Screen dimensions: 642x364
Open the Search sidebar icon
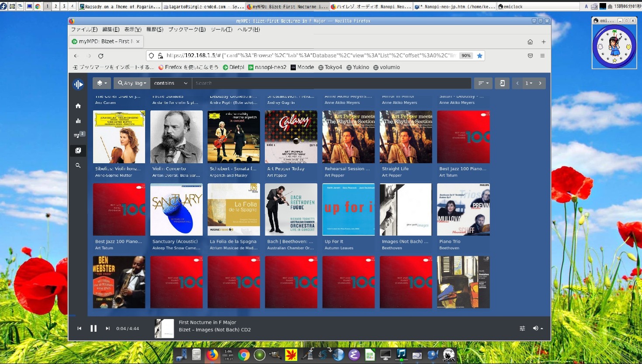tap(78, 165)
